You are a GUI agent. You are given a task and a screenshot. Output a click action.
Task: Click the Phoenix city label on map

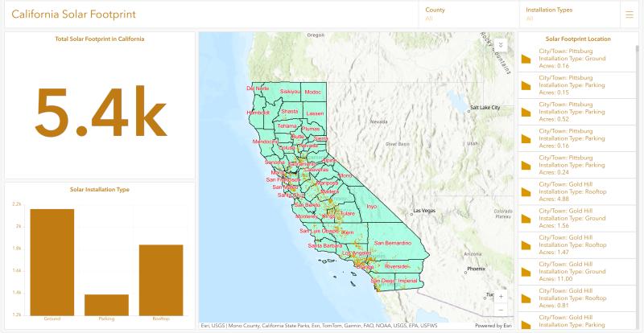(476, 269)
